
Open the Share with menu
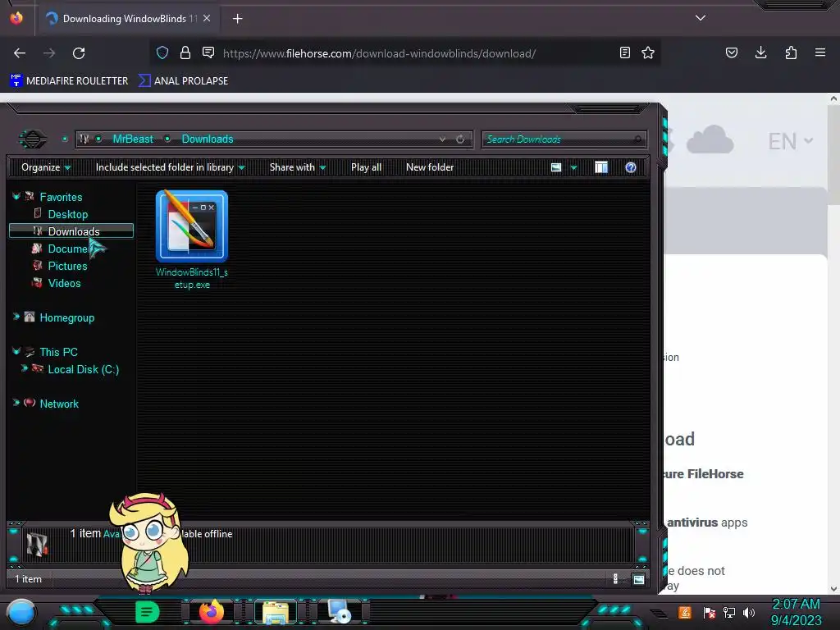point(298,167)
